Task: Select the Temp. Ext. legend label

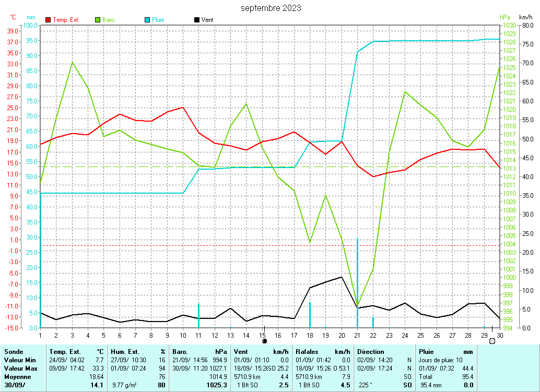Action: tap(66, 20)
